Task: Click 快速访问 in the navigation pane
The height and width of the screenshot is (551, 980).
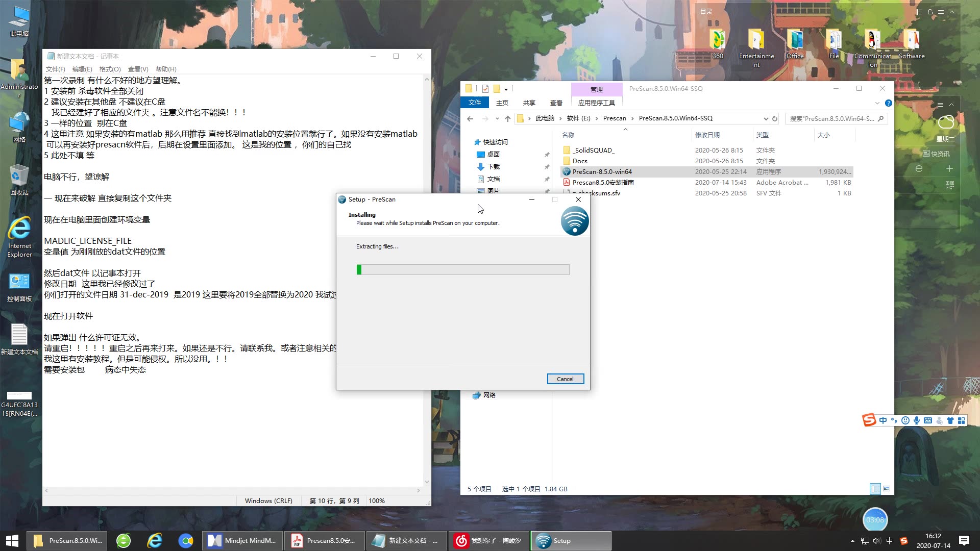Action: click(491, 142)
